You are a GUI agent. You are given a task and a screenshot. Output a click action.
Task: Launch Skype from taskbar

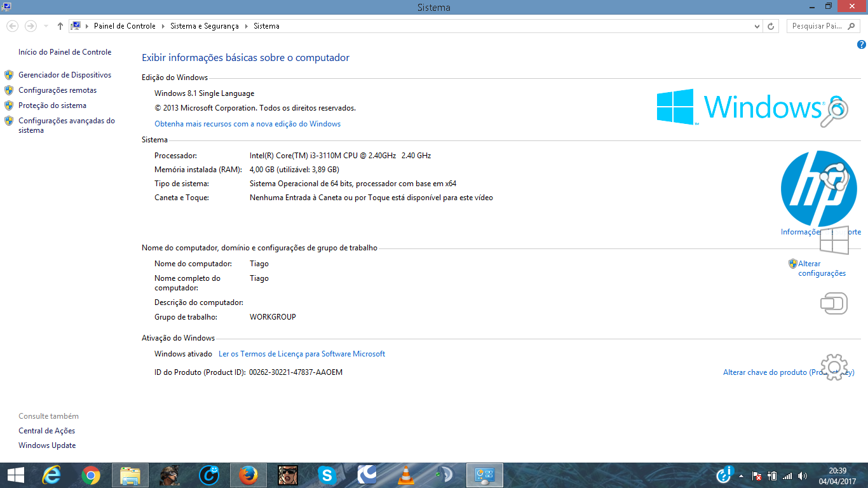327,475
